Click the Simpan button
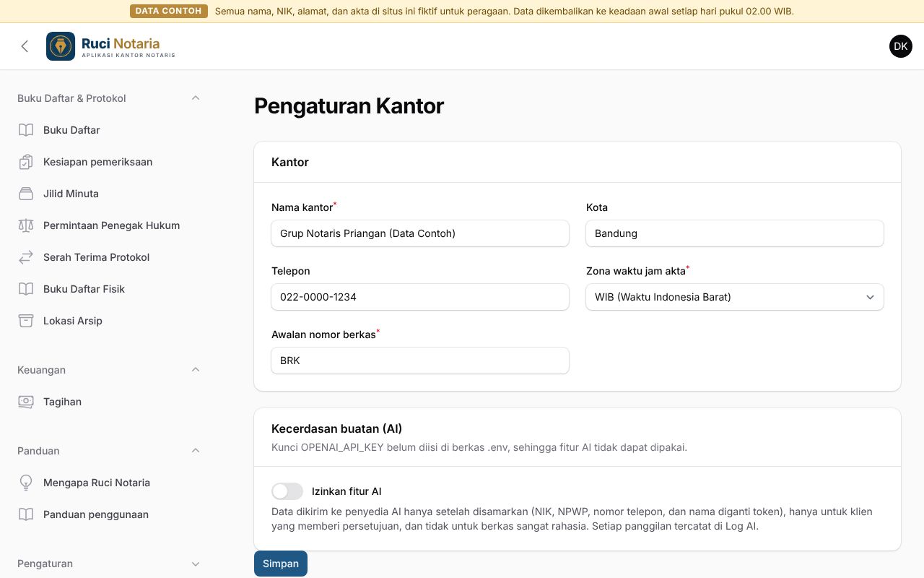This screenshot has height=578, width=924. (281, 564)
